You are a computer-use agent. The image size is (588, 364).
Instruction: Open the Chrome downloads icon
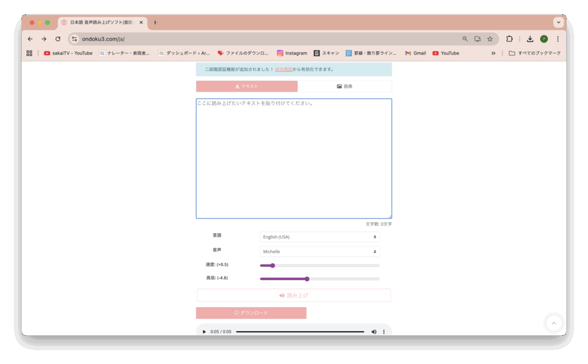pyautogui.click(x=530, y=39)
